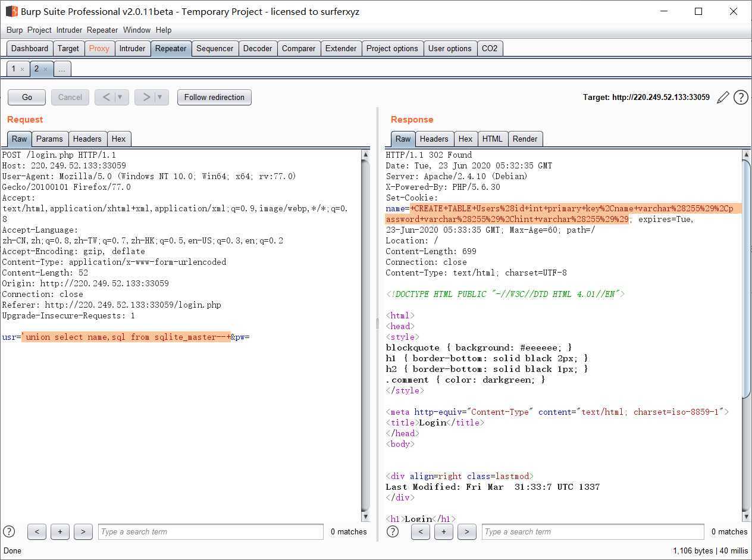Go to next search match in Response
Screen dimensions: 752x560
pos(467,531)
